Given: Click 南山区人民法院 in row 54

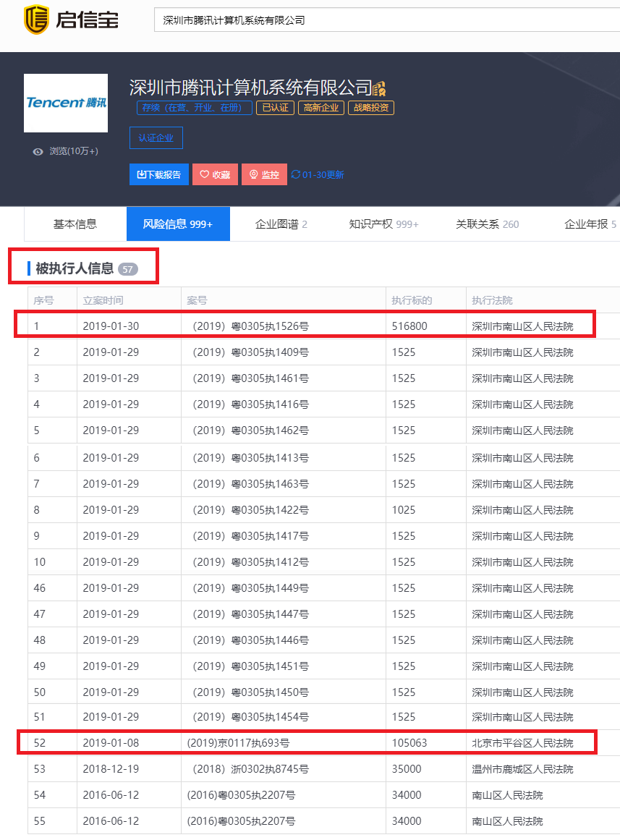Looking at the screenshot, I should [x=507, y=796].
